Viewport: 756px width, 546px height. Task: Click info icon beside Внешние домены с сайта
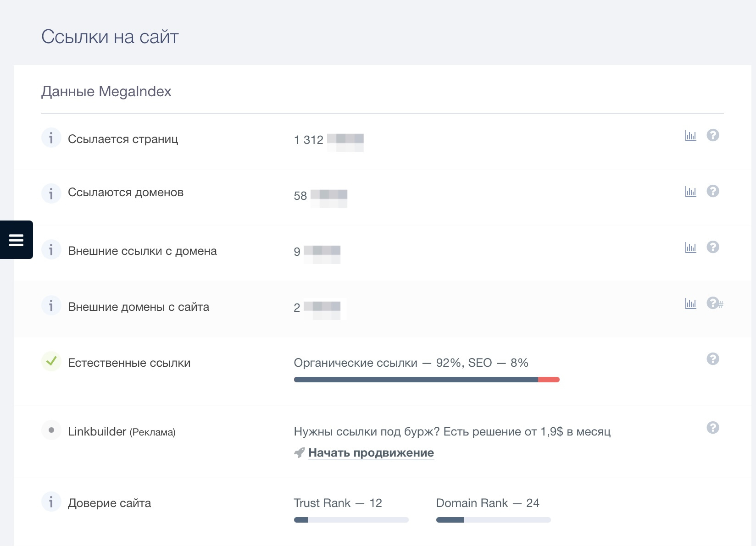point(51,305)
